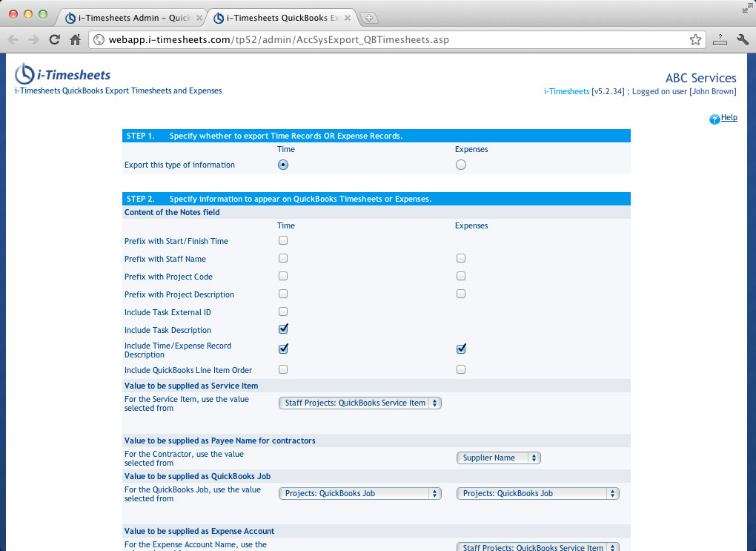Close the i-Timesheets QuickBooks Export tab

click(x=347, y=18)
